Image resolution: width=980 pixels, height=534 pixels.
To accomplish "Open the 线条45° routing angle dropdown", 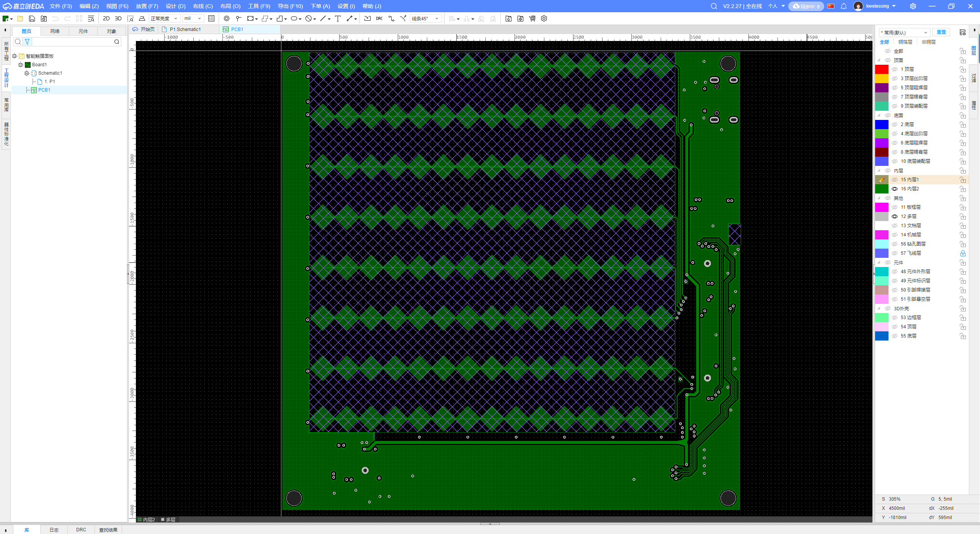I will (425, 18).
